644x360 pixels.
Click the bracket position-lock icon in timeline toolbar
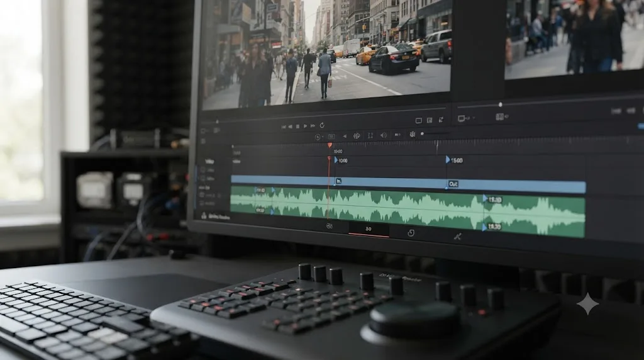[x=370, y=135]
